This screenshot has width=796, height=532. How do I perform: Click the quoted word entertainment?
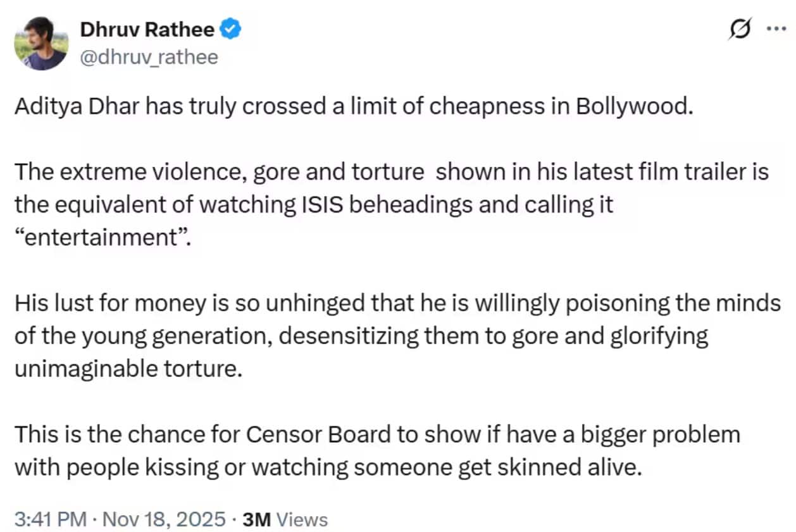tap(94, 238)
